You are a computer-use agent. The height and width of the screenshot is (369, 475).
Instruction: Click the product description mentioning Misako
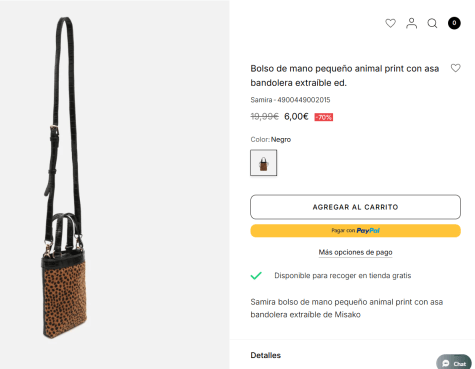(347, 308)
